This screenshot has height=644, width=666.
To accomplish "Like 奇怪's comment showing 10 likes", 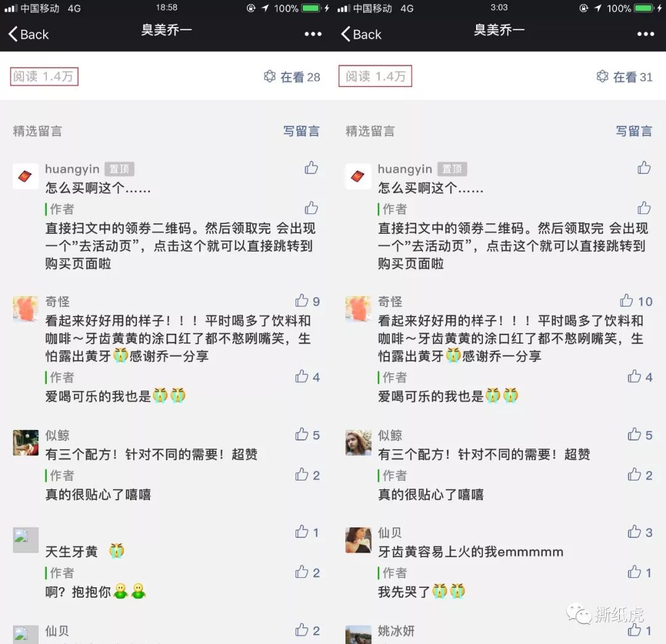I will coord(626,301).
